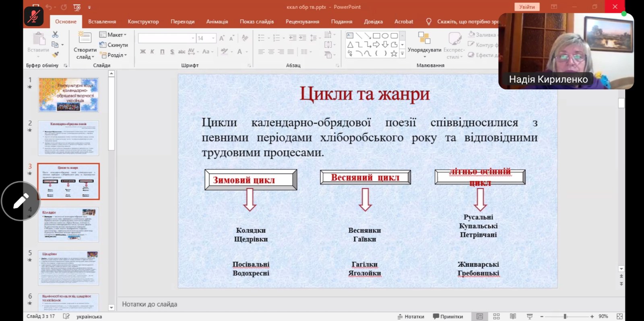Switch to Slide Sorter view icon
Viewport: 644px width, 321px height.
point(496,317)
